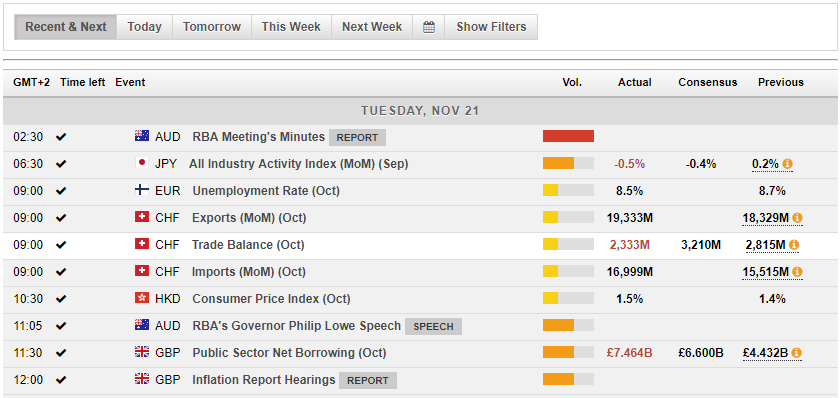Toggle the checkmark on the 12:00 GBP row

(x=62, y=380)
